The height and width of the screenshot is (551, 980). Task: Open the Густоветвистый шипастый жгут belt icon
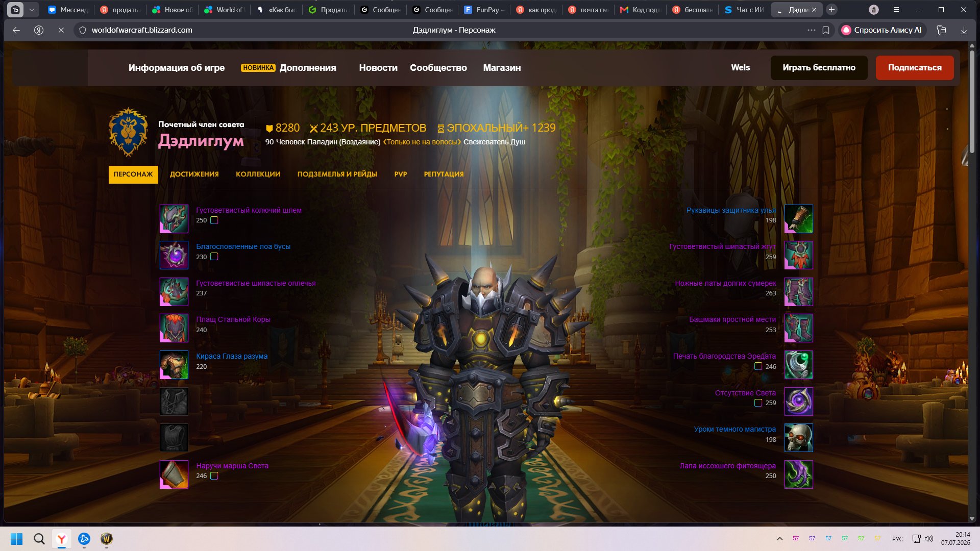coord(799,255)
